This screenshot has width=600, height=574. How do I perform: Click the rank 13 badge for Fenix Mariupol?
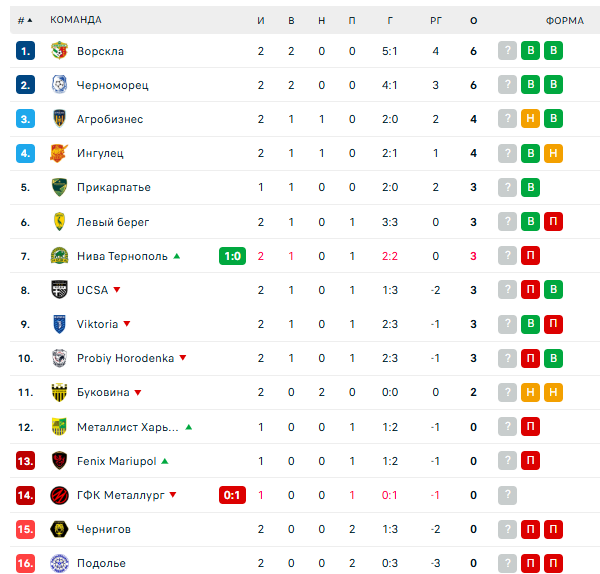point(26,461)
